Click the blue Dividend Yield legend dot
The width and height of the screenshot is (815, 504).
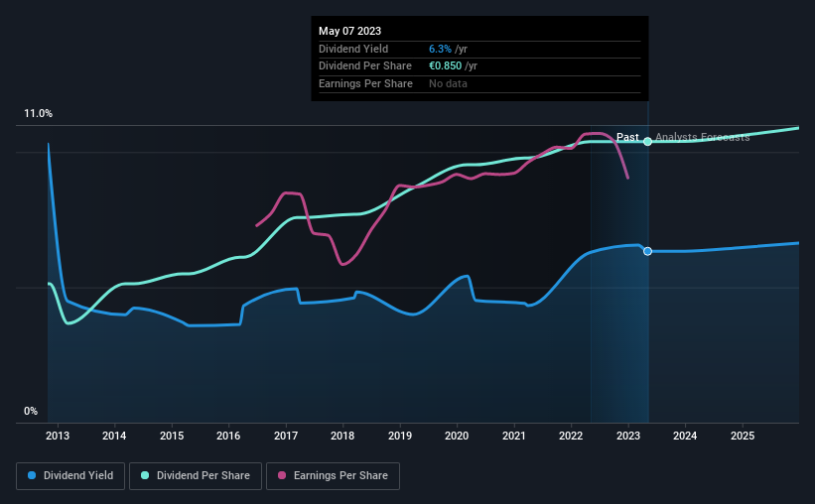point(32,475)
